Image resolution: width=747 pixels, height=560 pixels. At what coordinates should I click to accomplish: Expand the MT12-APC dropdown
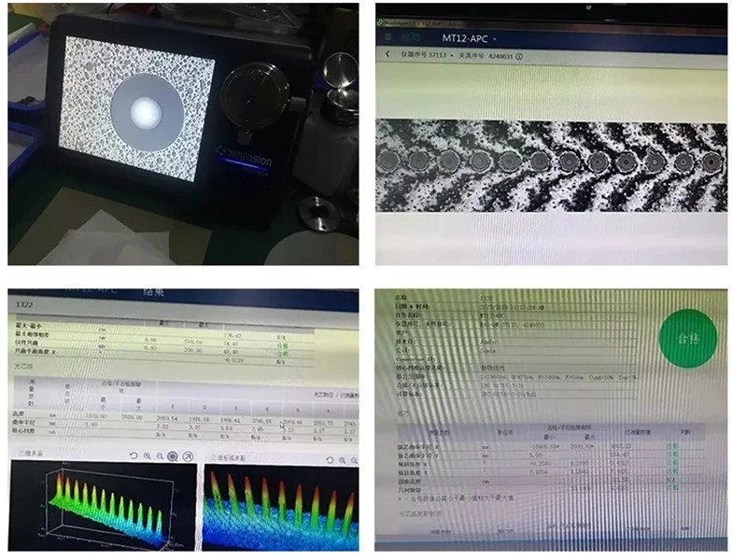(x=495, y=39)
